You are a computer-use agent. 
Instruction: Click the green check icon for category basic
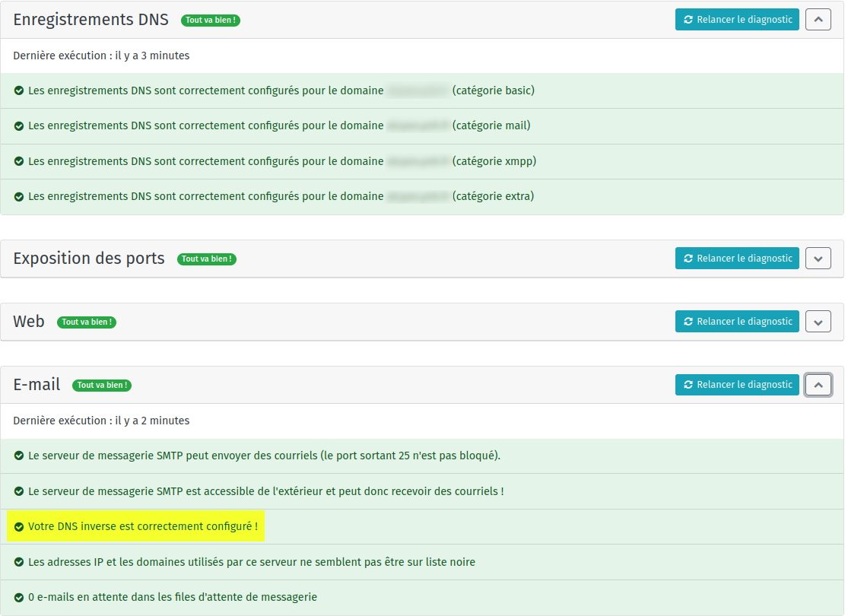[x=19, y=91]
